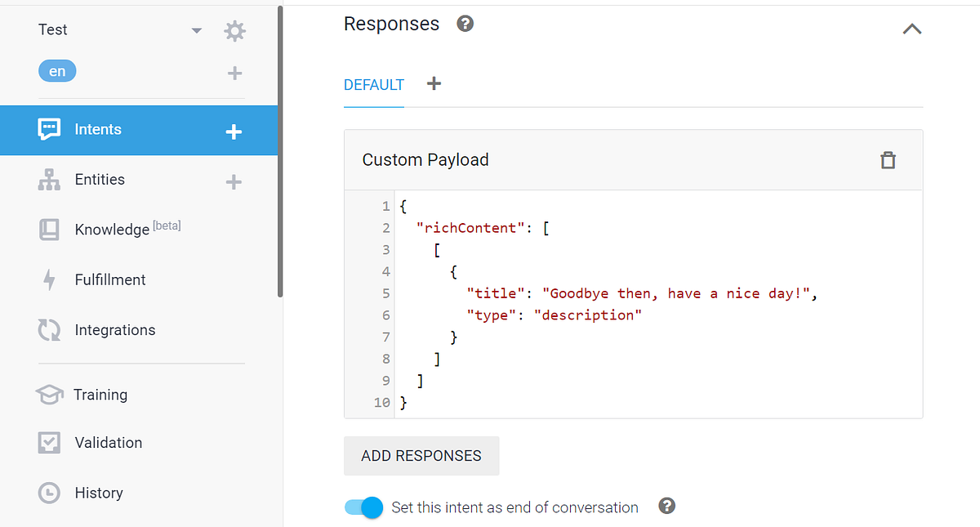Open Training with the graduation-cap icon
This screenshot has width=980, height=527.
(49, 394)
